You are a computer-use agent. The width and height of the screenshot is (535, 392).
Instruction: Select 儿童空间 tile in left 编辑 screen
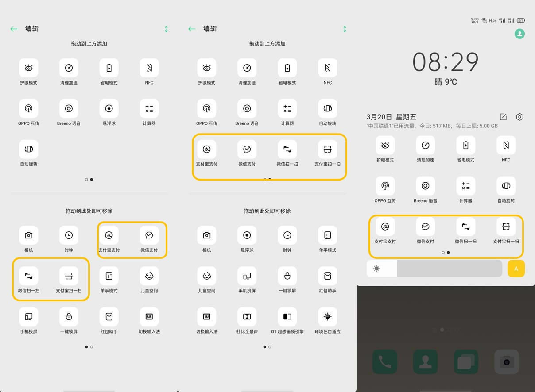tap(149, 276)
